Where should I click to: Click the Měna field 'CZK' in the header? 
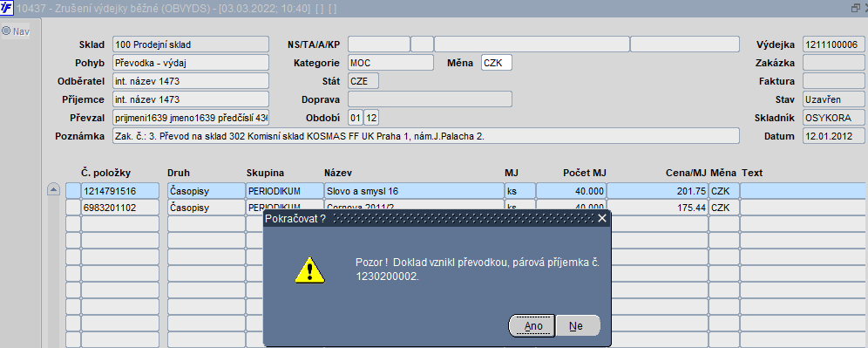click(497, 63)
